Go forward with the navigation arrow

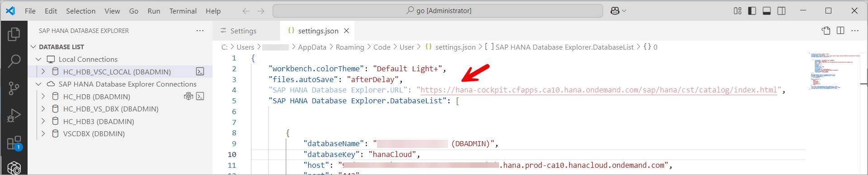coord(261,11)
